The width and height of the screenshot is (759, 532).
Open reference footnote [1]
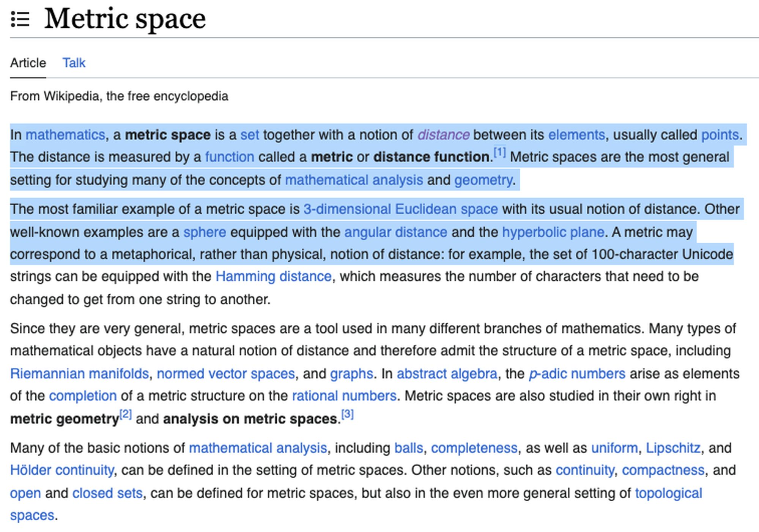pyautogui.click(x=499, y=153)
